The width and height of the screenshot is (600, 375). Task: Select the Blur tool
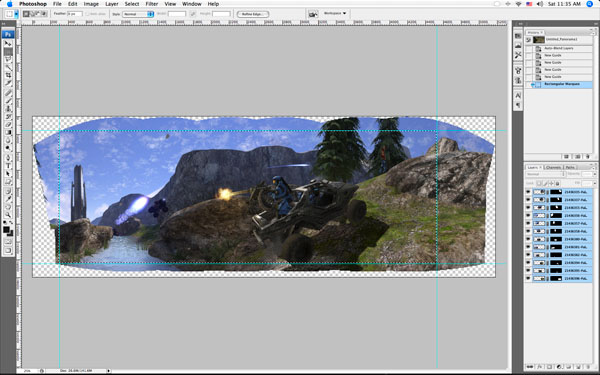click(x=8, y=140)
